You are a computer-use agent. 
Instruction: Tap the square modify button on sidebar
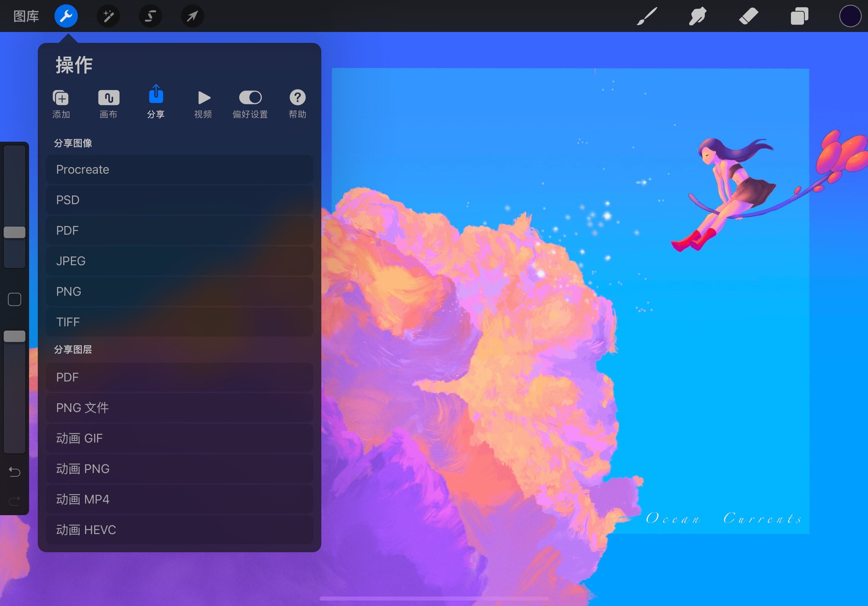[15, 299]
